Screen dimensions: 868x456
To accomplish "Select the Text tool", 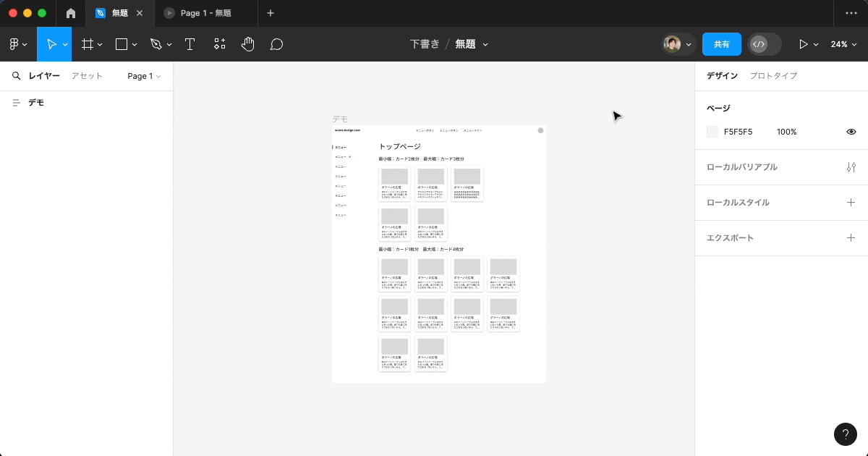I will click(x=190, y=43).
